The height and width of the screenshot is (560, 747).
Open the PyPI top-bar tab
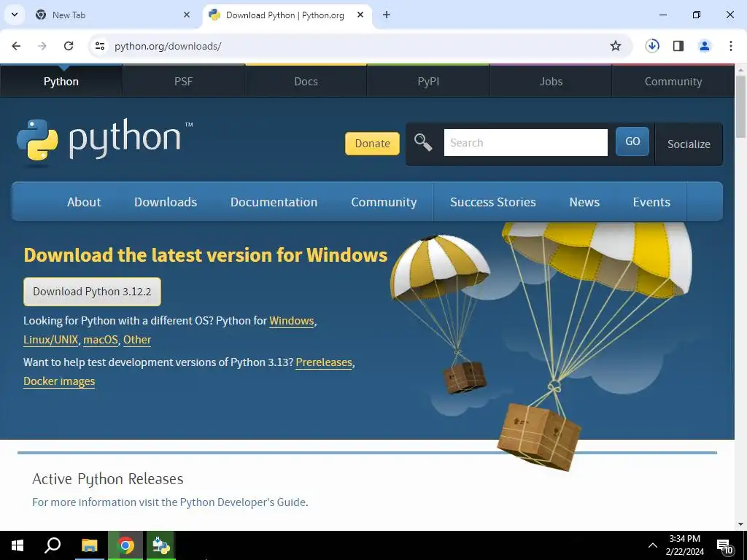428,82
